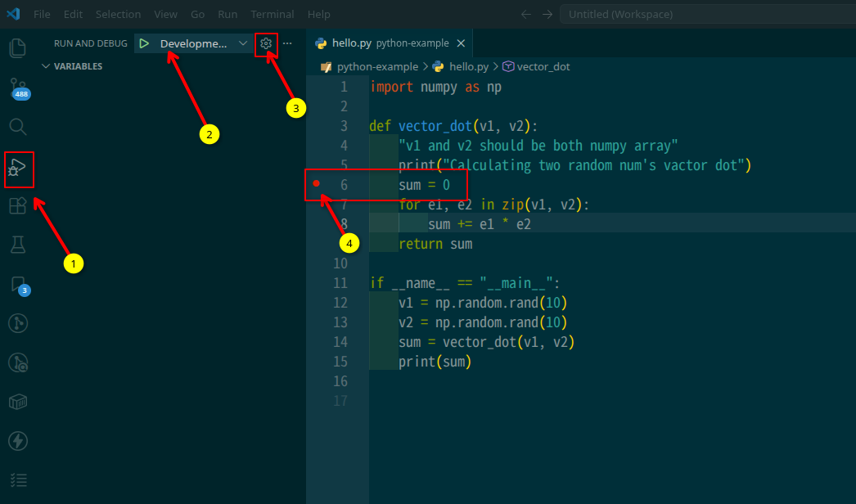The height and width of the screenshot is (504, 856).
Task: Select the Run and Debug icon
Action: [17, 170]
